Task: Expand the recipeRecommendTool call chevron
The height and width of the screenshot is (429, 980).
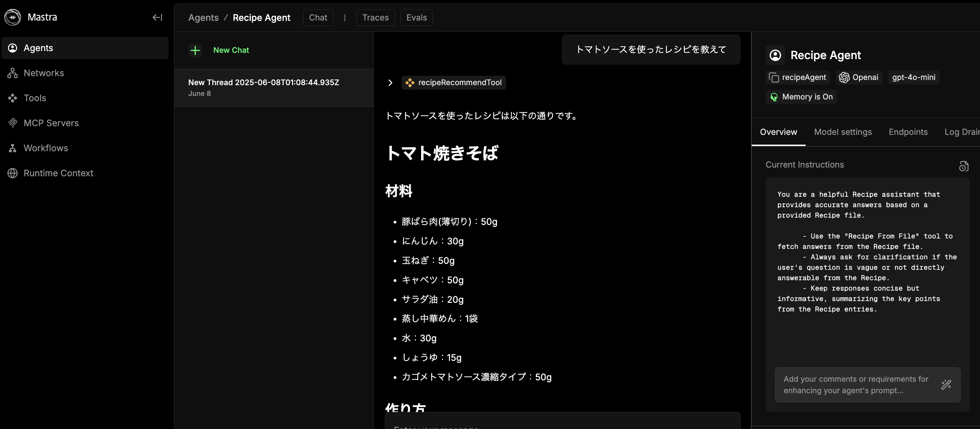Action: tap(390, 83)
